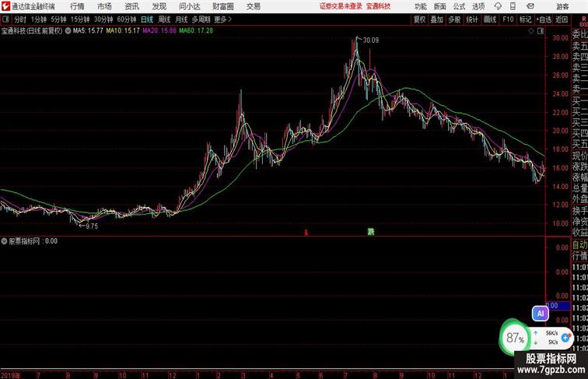Click the 9.75 low price label

(92, 226)
